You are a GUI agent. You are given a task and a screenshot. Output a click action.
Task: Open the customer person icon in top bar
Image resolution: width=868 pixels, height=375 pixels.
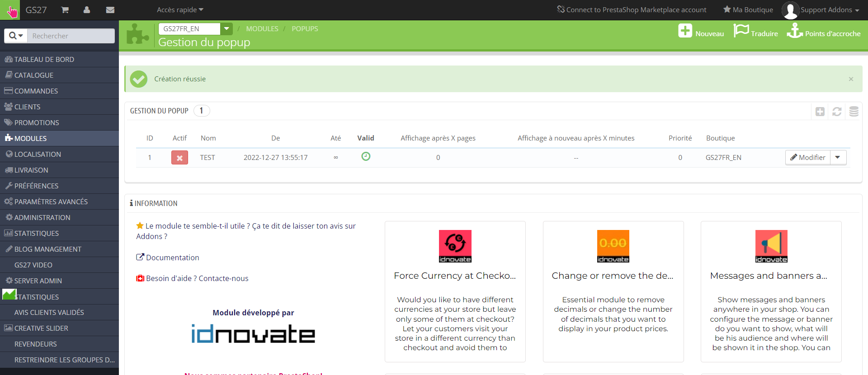(87, 10)
